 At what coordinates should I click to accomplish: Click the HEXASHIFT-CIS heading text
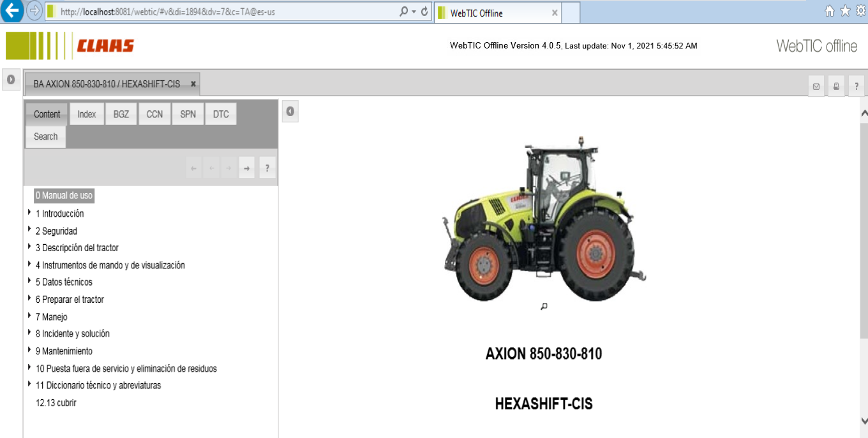click(544, 404)
